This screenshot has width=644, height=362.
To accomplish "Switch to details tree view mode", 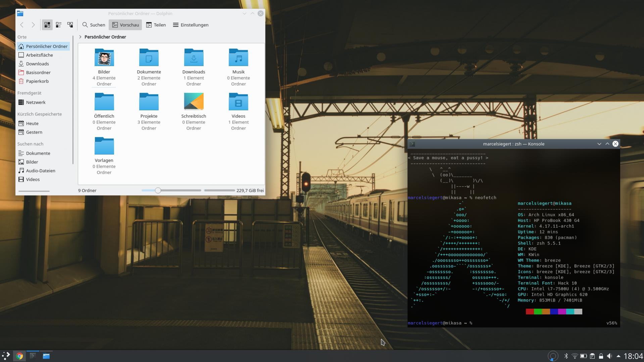I will 70,25.
